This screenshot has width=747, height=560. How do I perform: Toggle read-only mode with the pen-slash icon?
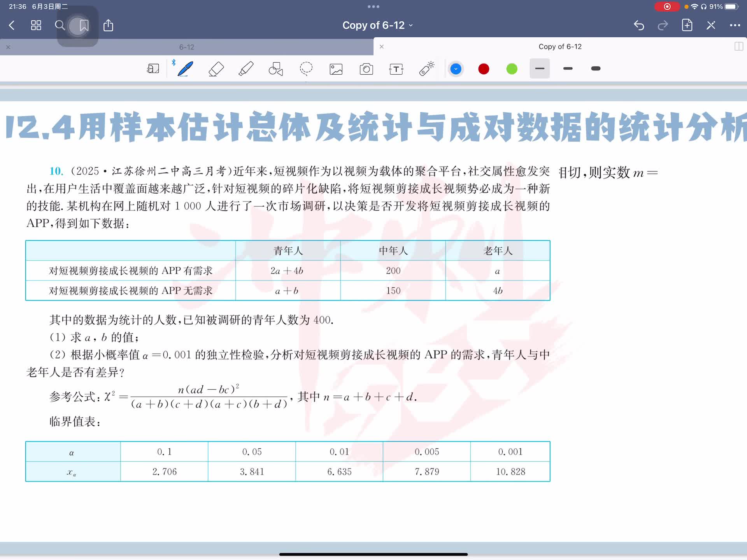click(711, 26)
